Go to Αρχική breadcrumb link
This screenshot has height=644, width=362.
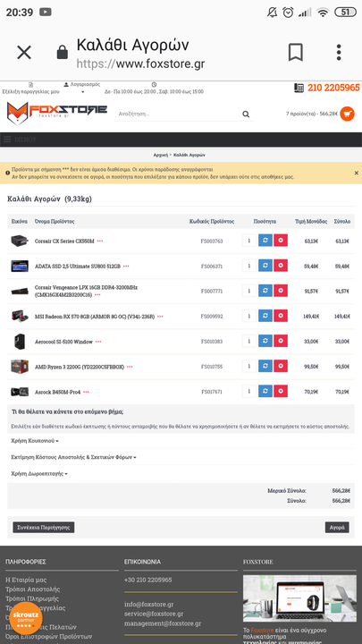point(161,156)
